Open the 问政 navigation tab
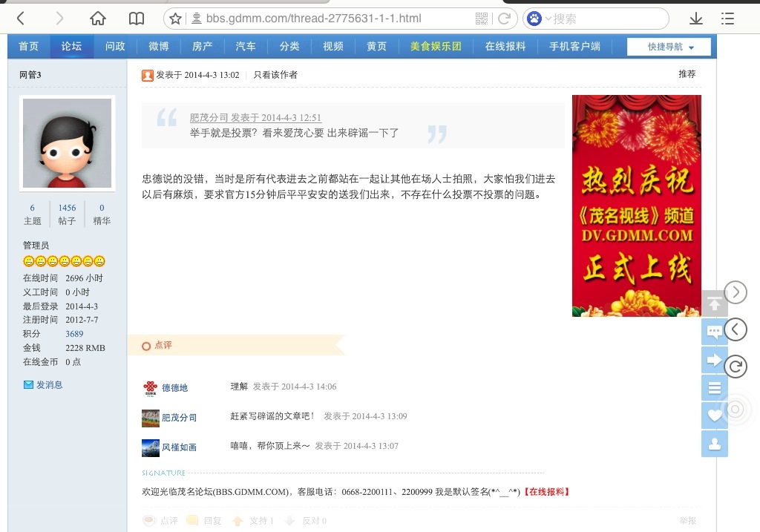 (x=115, y=46)
